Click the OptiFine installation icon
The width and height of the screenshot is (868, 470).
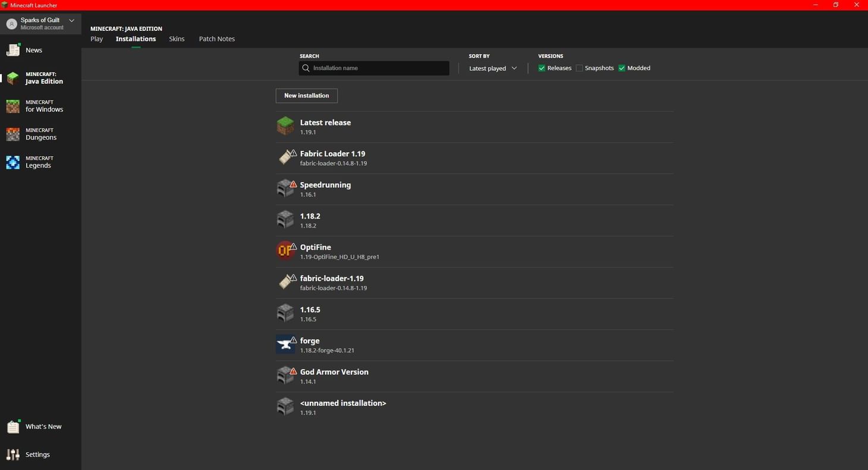pos(285,250)
